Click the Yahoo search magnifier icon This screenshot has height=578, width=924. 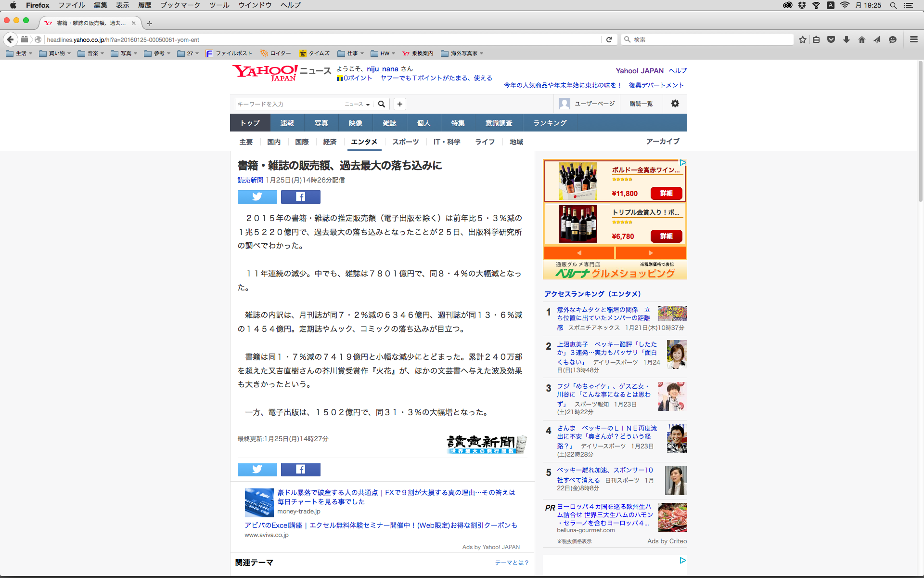click(382, 104)
